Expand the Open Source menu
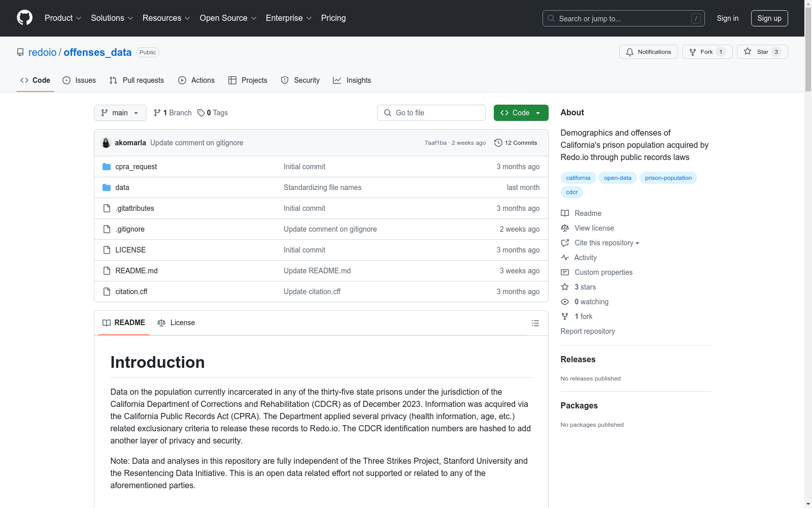Image resolution: width=812 pixels, height=508 pixels. point(228,18)
